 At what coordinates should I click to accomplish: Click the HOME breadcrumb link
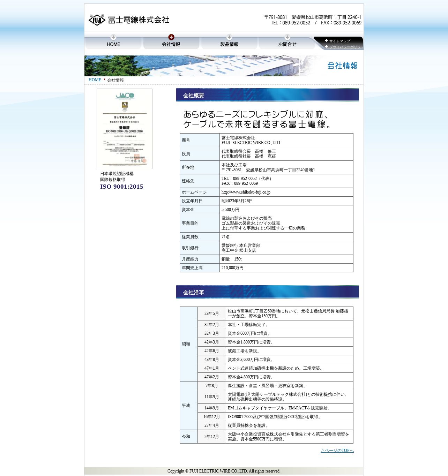(95, 80)
